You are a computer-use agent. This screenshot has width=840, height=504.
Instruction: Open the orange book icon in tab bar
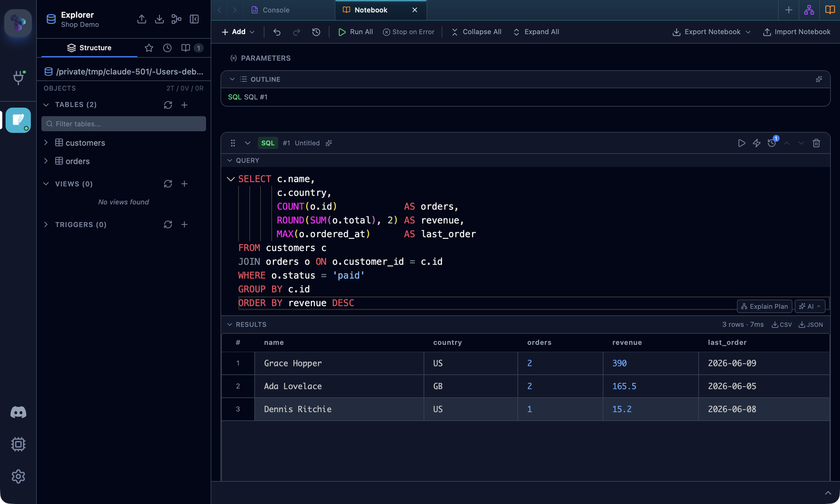click(x=830, y=10)
